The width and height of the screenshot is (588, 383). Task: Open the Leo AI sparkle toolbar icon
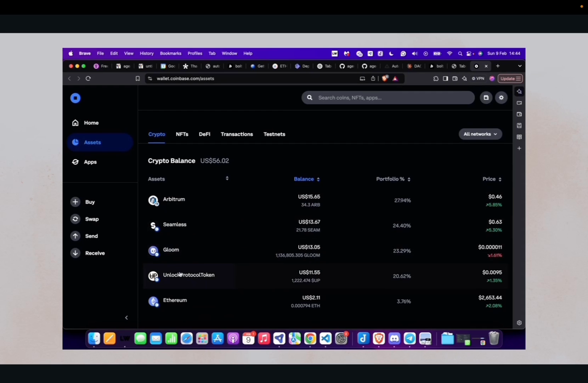tap(464, 79)
